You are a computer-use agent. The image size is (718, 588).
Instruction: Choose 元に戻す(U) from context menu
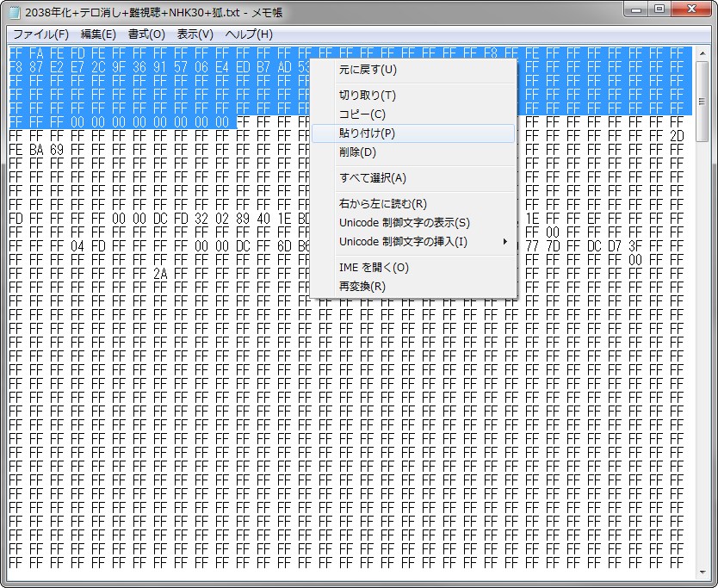click(368, 69)
